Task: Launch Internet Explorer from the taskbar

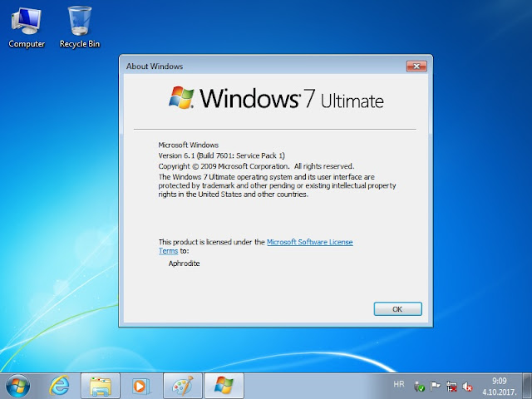Action: [59, 386]
